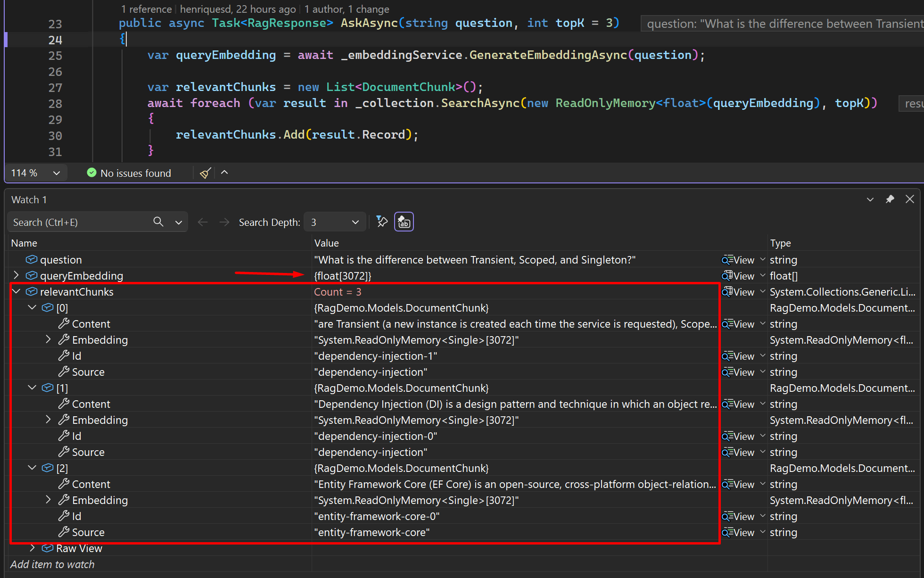Click the find next forward arrow

coord(224,222)
